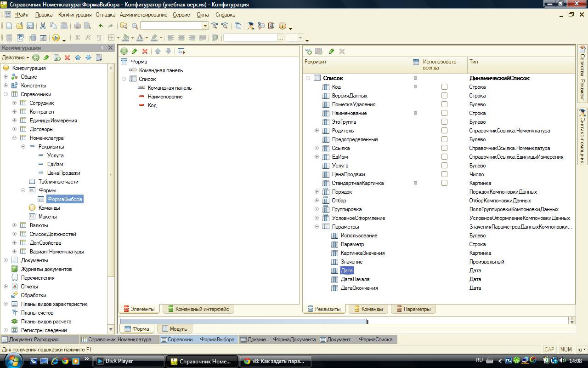This screenshot has width=588, height=368.
Task: Collapse the Параметры attribute row
Action: (x=317, y=227)
